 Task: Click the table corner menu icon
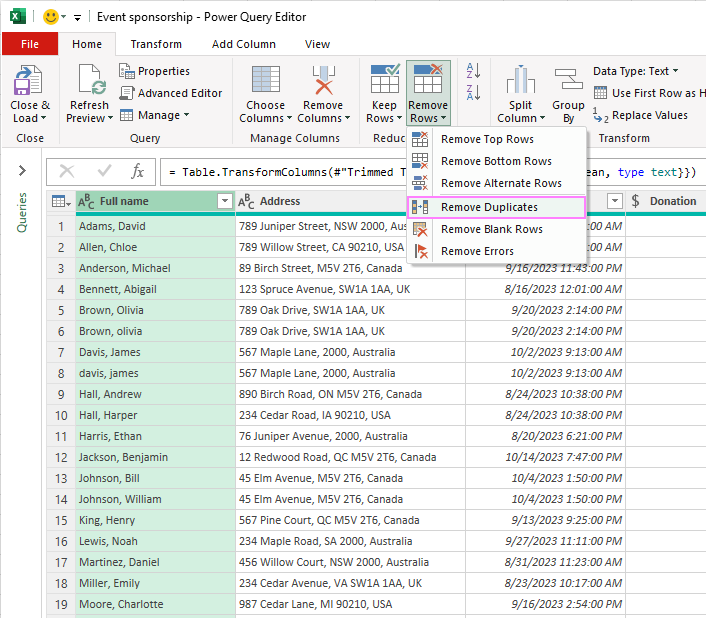(61, 202)
